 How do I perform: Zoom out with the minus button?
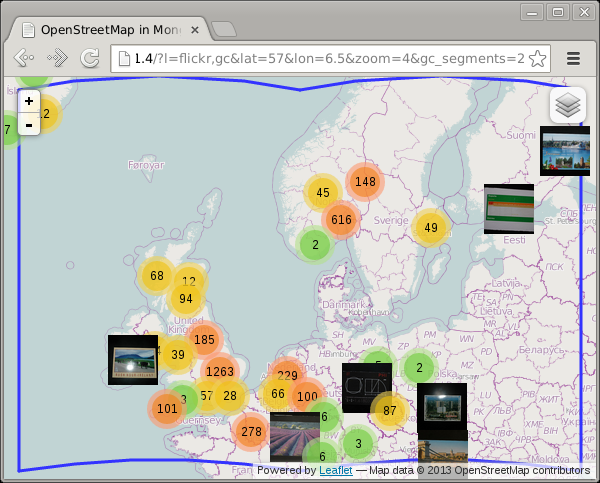pyautogui.click(x=29, y=124)
